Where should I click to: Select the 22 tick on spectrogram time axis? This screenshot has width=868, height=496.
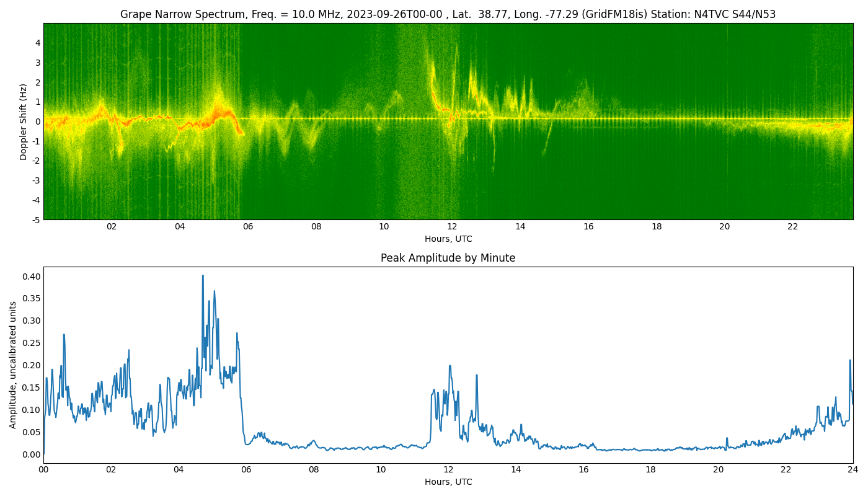792,227
